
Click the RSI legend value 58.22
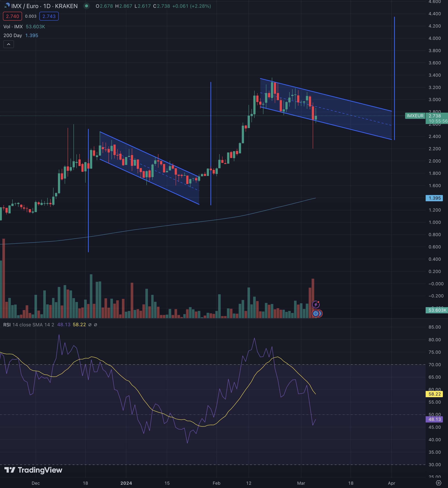[79, 325]
